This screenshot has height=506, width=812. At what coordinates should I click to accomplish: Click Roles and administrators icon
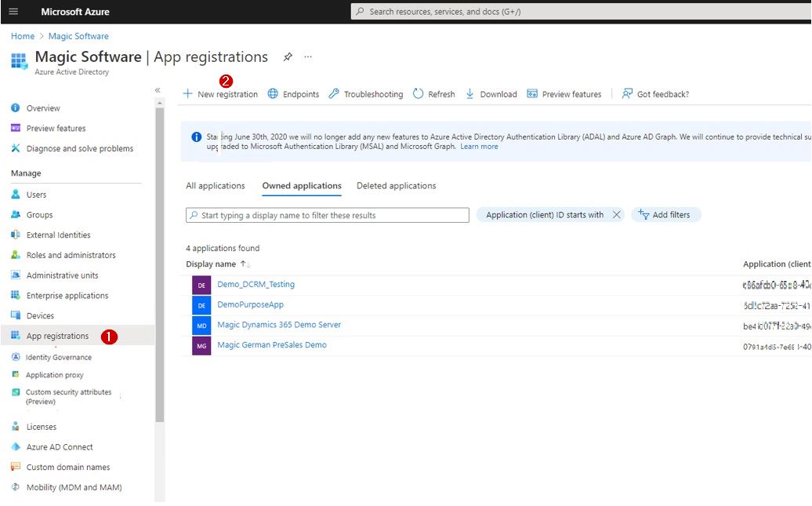16,254
